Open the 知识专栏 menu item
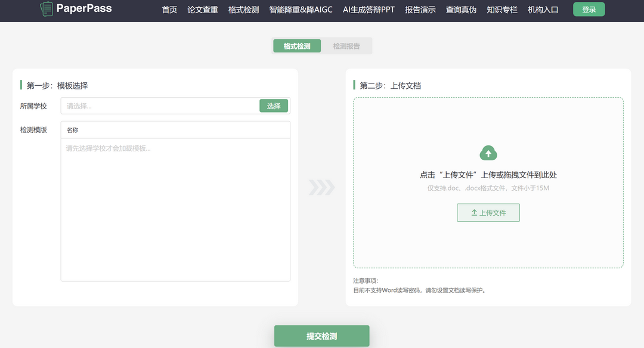Screen dimensions: 644x348 501,10
